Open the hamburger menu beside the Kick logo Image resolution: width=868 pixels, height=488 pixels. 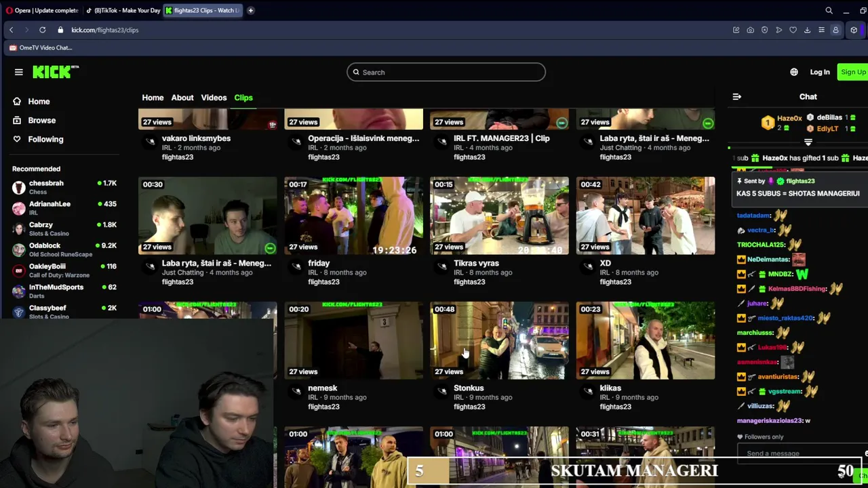point(18,72)
